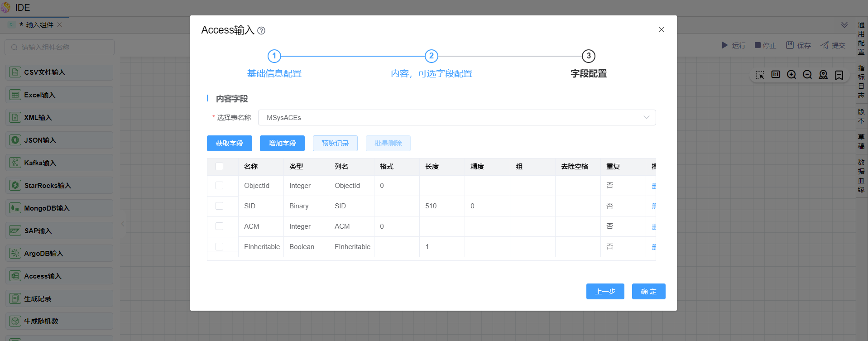Image resolution: width=868 pixels, height=341 pixels.
Task: Click the Kafka输入 component icon
Action: pyautogui.click(x=15, y=163)
